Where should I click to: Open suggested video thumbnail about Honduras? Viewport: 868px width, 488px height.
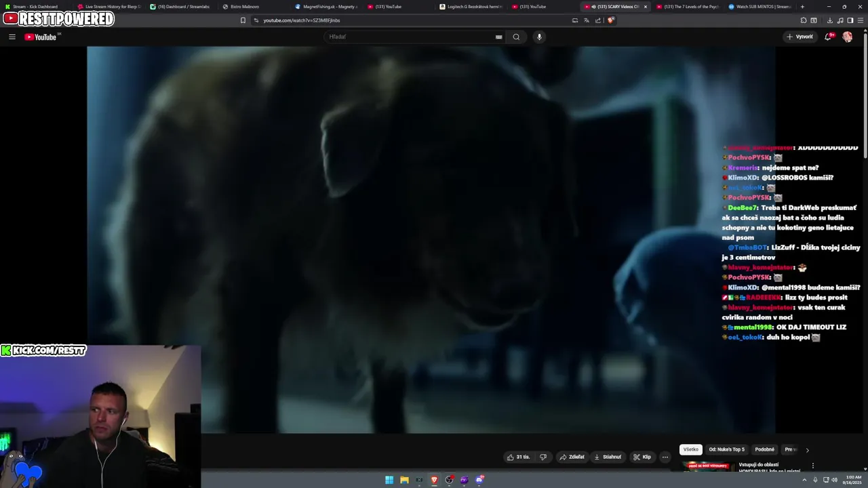[x=708, y=466]
